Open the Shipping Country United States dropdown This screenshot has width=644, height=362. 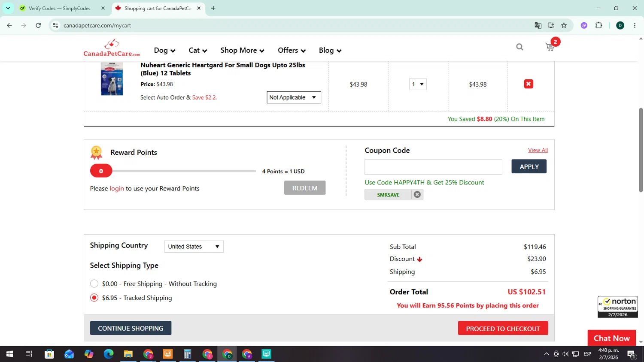pyautogui.click(x=194, y=247)
